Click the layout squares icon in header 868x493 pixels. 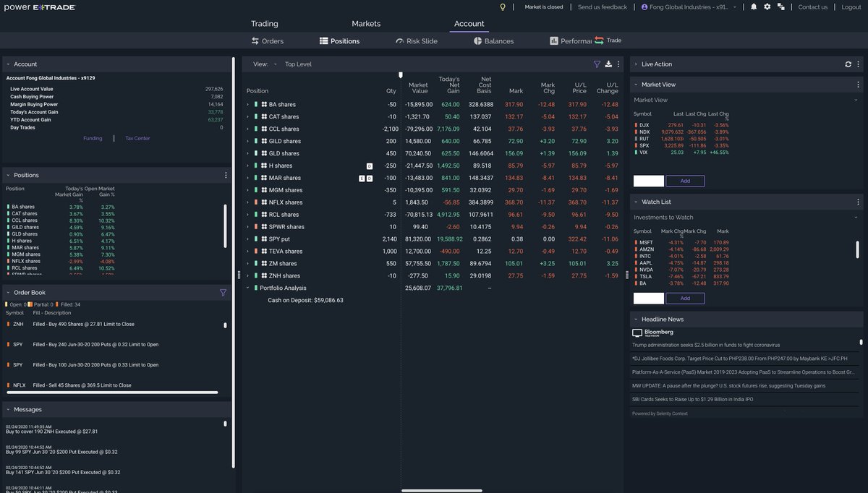(x=781, y=7)
